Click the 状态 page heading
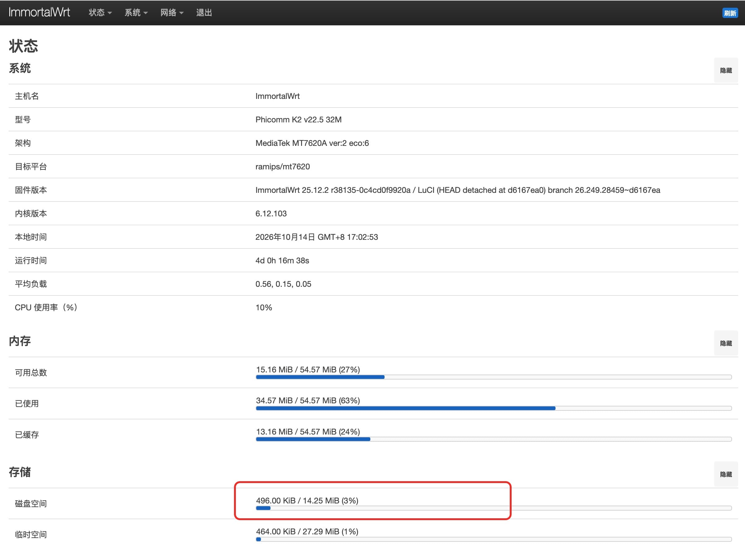The image size is (745, 560). pyautogui.click(x=23, y=46)
